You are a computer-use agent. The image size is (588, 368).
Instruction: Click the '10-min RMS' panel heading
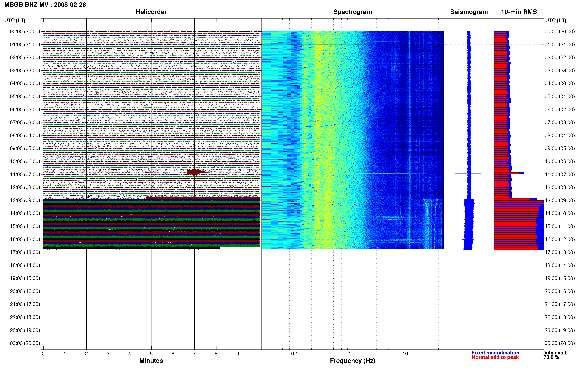(x=519, y=12)
